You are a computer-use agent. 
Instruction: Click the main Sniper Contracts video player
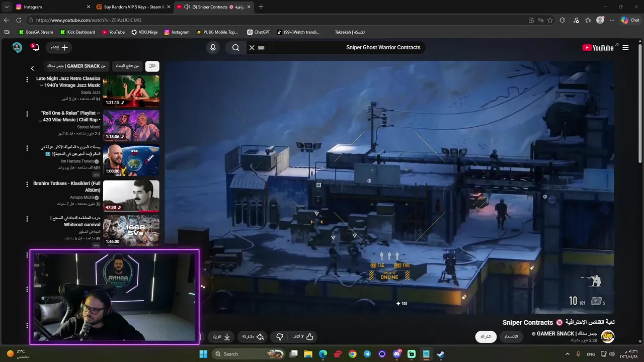pos(389,187)
